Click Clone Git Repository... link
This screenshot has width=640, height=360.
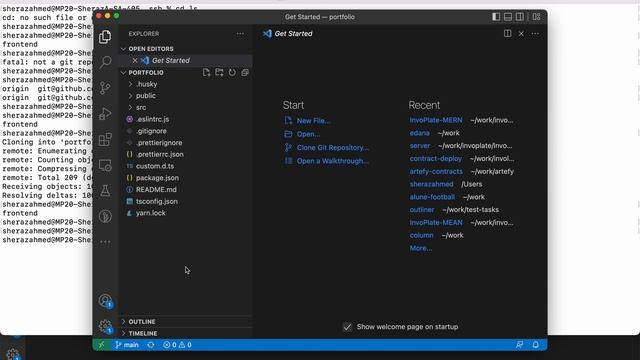pos(333,148)
